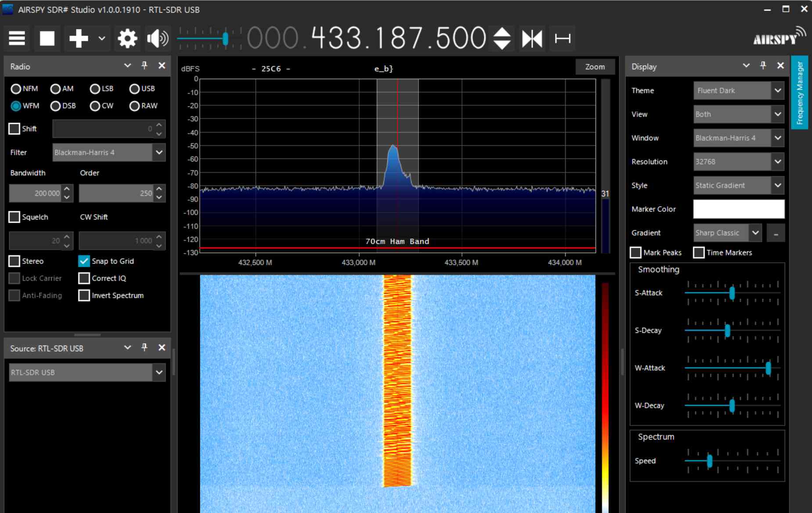Increase Bandwidth with the up stepper arrow
The height and width of the screenshot is (513, 812).
(x=67, y=189)
